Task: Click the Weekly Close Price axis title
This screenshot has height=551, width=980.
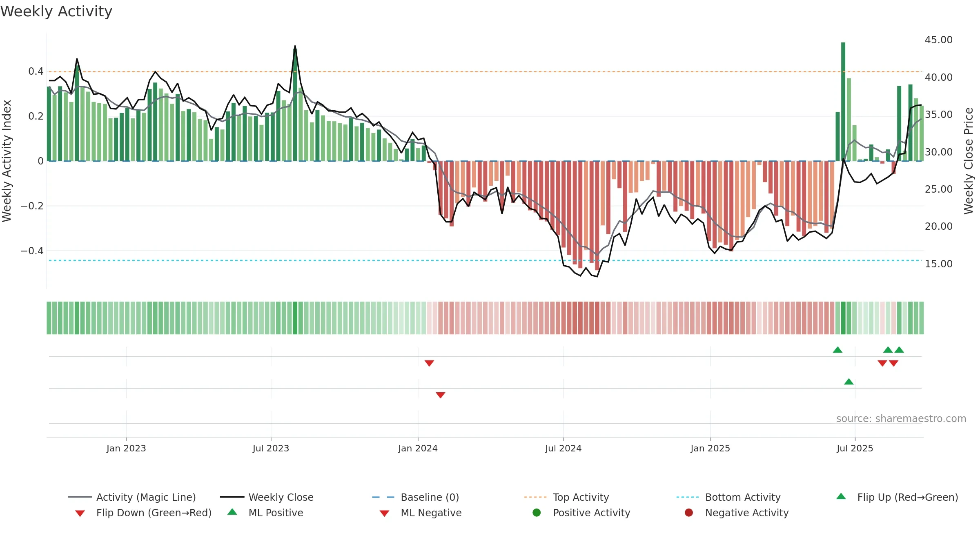Action: click(x=969, y=161)
